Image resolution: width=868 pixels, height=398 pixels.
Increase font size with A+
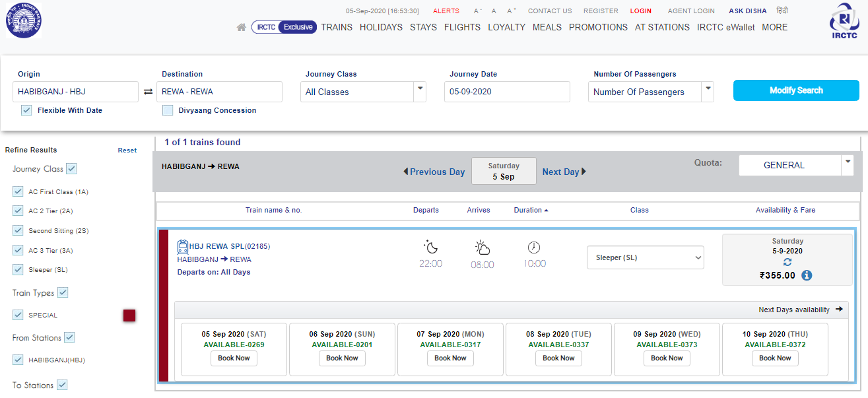[x=512, y=11]
